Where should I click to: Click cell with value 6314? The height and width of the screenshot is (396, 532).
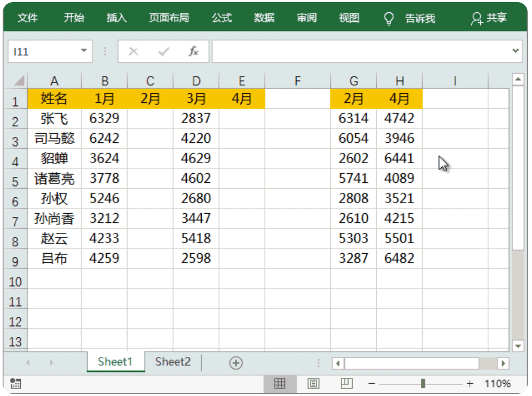(354, 118)
